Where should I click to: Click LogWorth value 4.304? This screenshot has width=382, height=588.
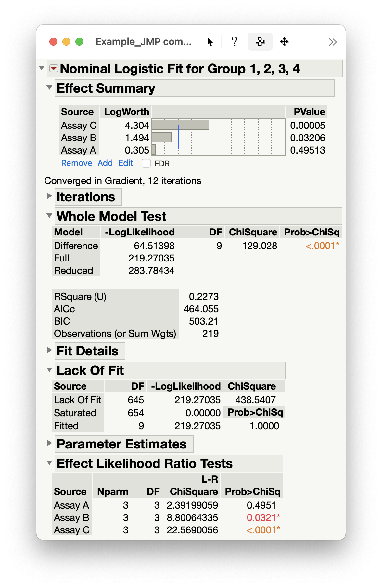[x=137, y=126]
